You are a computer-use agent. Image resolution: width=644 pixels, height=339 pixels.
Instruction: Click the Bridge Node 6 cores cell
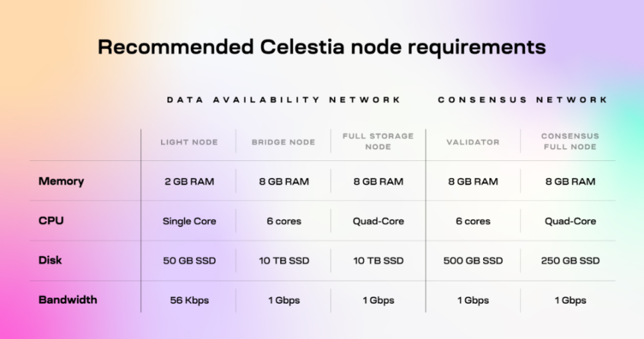(284, 221)
